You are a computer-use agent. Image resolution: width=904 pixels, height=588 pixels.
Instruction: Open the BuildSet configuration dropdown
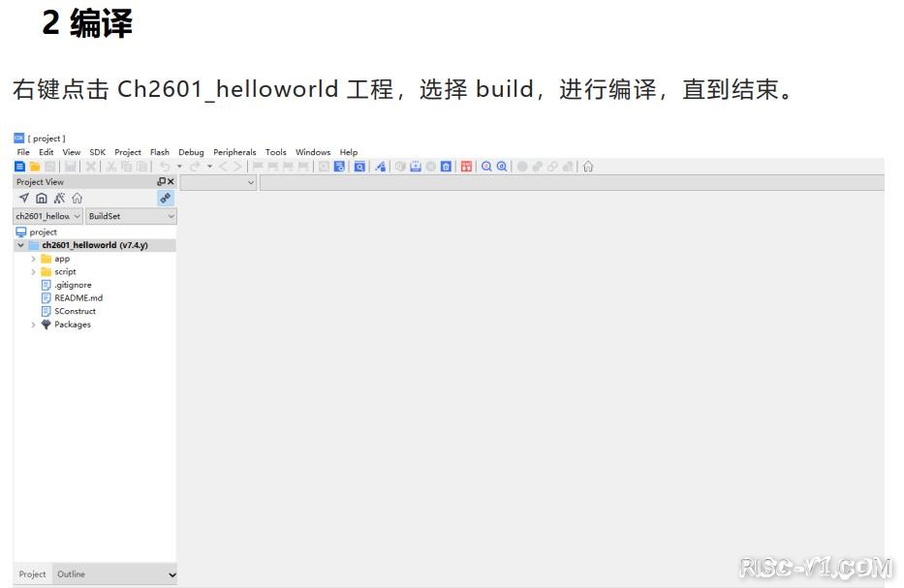point(131,216)
